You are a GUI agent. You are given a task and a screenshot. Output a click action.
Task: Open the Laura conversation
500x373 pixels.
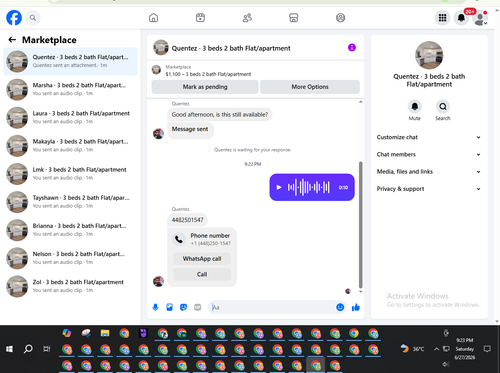[70, 117]
